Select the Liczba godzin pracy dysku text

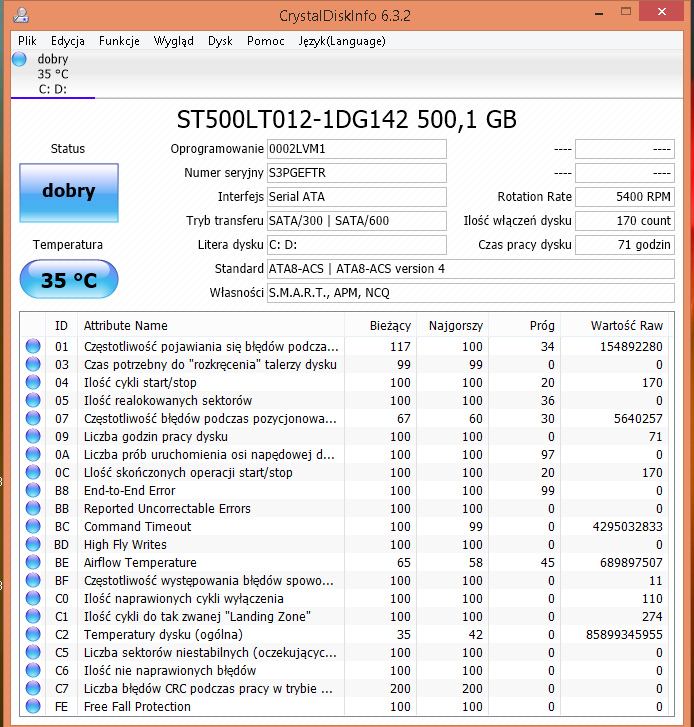(156, 437)
